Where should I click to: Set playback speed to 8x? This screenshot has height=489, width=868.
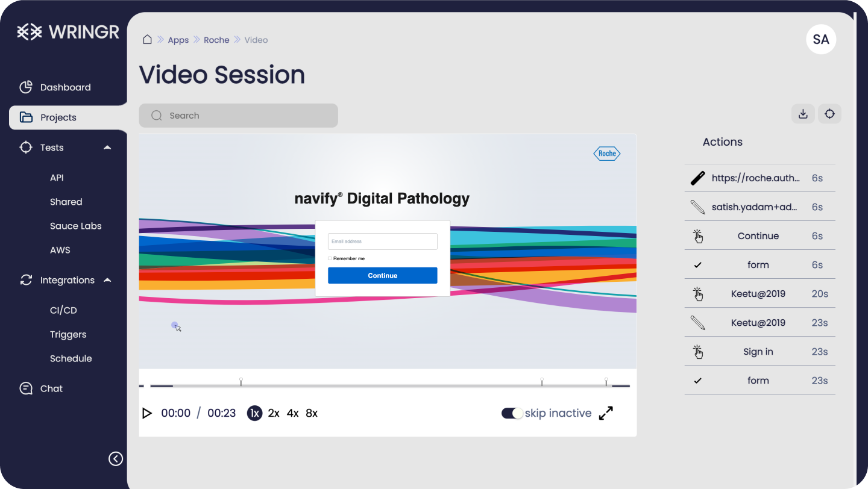(312, 413)
